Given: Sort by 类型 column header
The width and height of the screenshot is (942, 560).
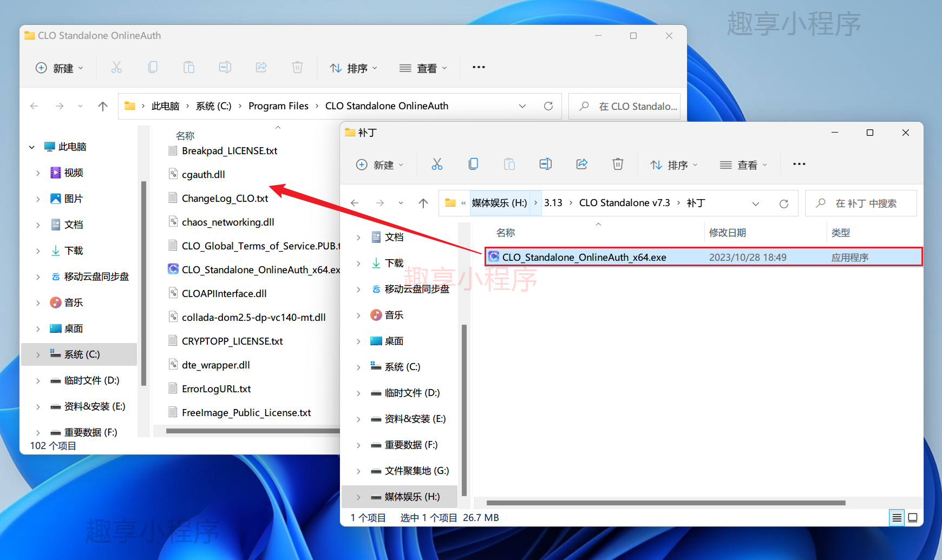Looking at the screenshot, I should [841, 233].
